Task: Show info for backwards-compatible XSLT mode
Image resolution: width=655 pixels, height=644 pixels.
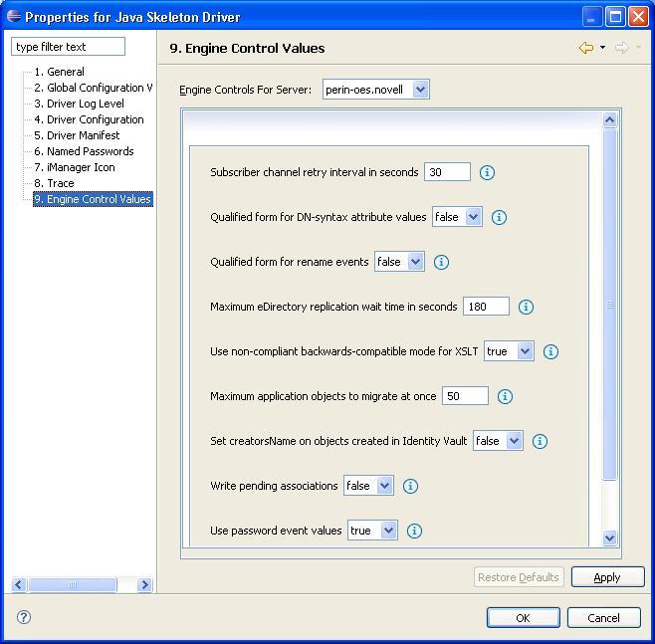Action: coord(550,351)
